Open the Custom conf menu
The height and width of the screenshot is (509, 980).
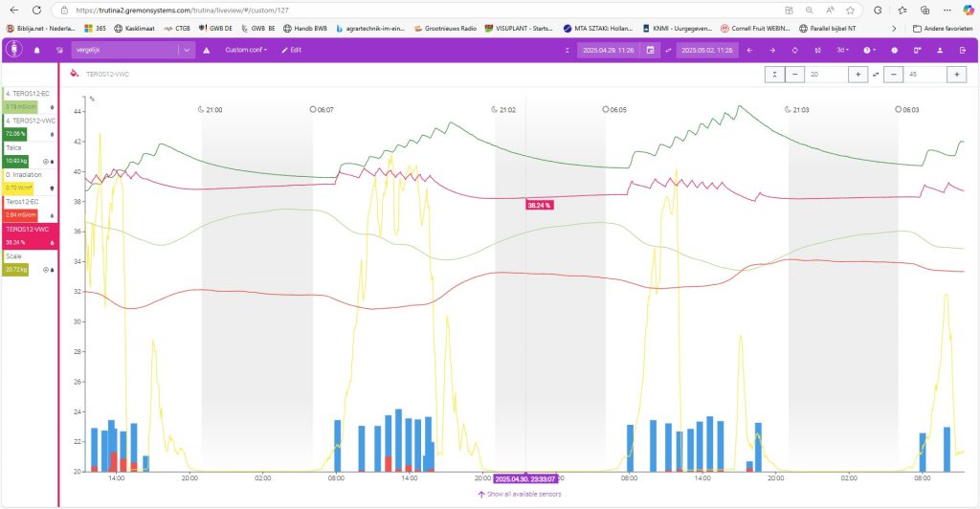point(246,50)
